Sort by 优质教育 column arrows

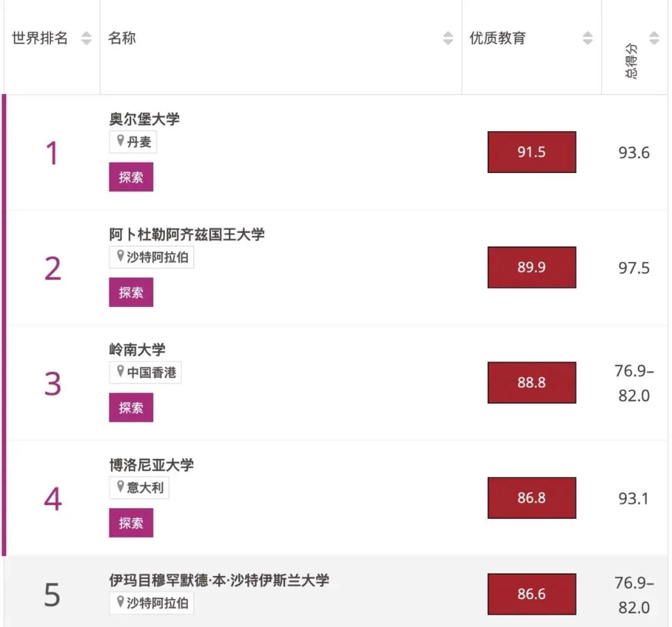point(587,38)
